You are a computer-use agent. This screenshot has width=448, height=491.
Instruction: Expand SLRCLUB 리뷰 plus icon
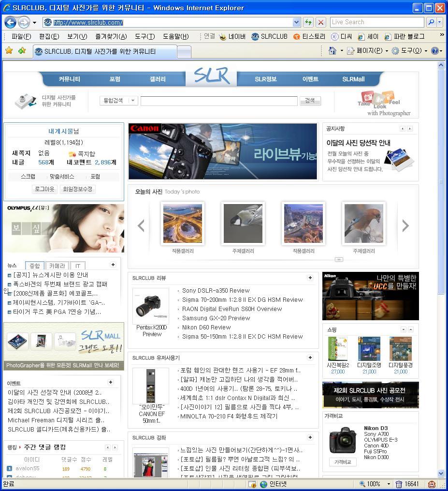tap(310, 278)
